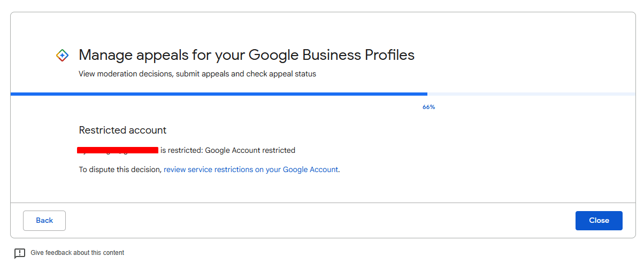This screenshot has width=644, height=272.
Task: Select the Restricted account heading
Action: tap(122, 130)
